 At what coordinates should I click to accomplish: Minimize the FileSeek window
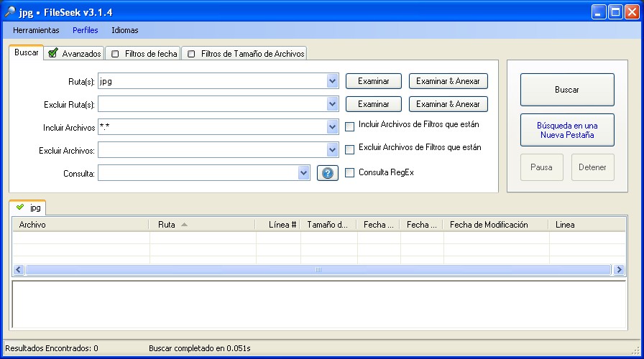(x=599, y=12)
